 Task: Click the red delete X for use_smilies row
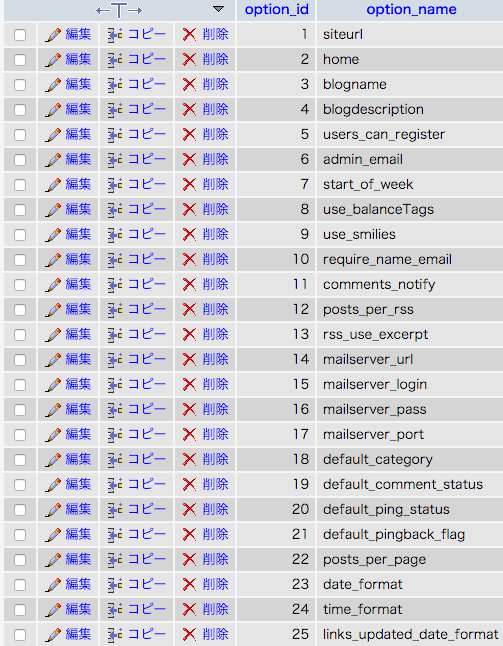[189, 235]
